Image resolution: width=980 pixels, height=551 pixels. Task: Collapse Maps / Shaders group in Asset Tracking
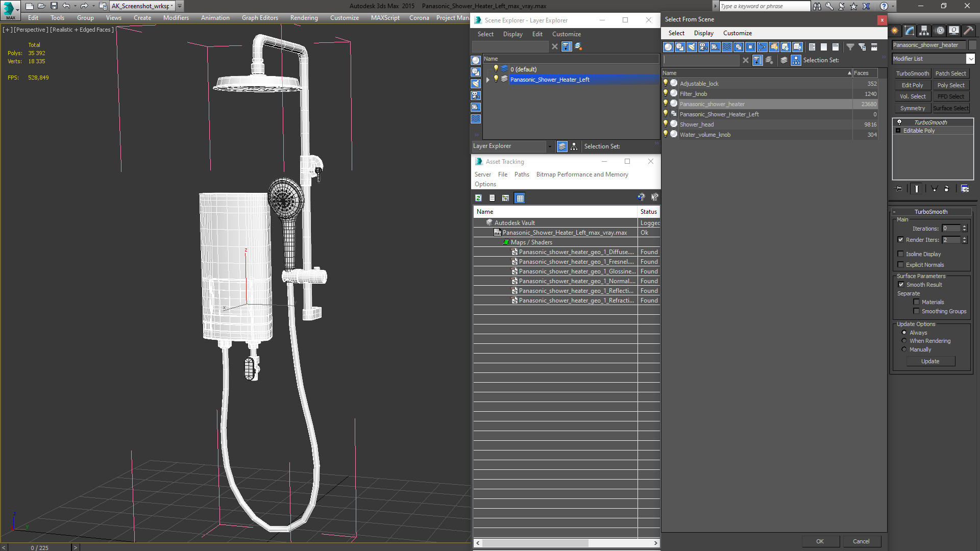click(x=506, y=242)
